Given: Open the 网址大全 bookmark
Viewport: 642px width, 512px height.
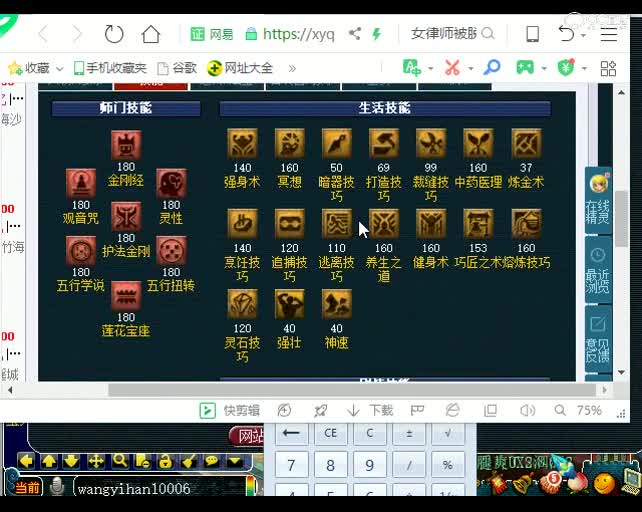Looking at the screenshot, I should 240,68.
